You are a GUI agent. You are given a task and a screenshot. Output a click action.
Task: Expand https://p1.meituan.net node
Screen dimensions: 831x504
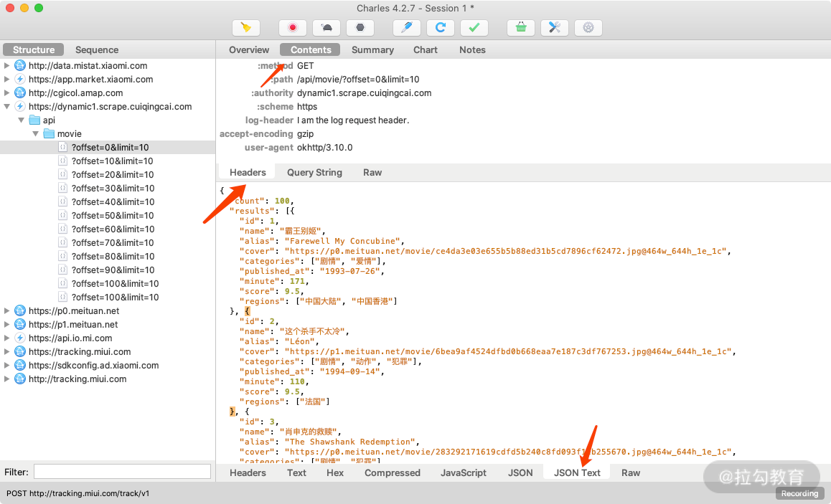point(7,325)
